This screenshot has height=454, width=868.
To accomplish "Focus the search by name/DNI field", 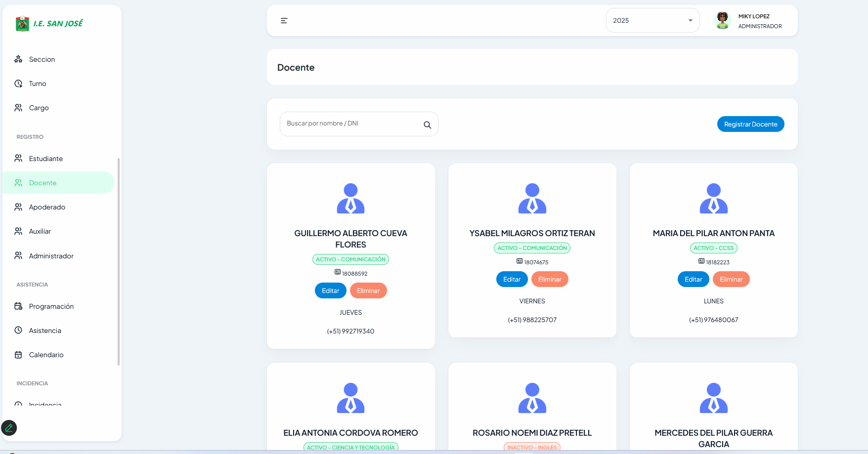I will point(351,124).
